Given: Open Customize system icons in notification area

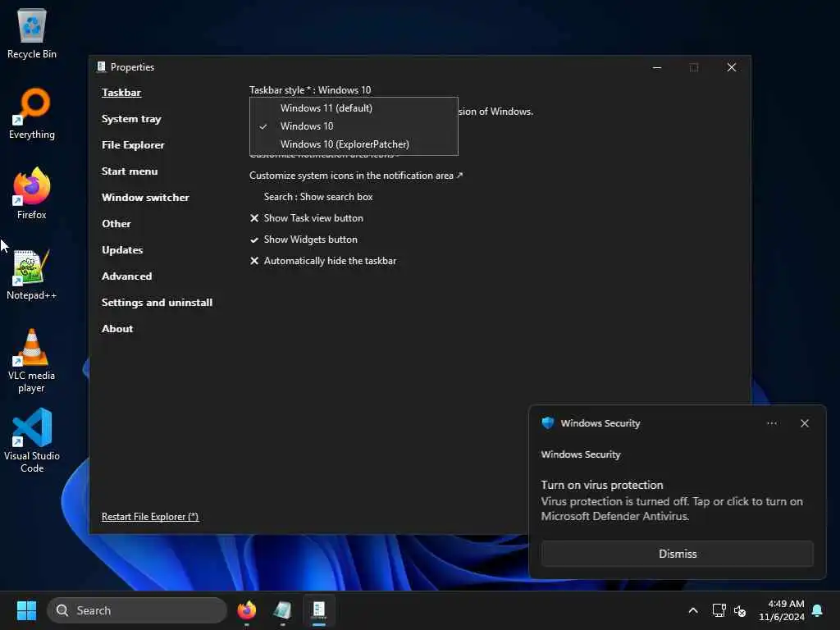Looking at the screenshot, I should 356,176.
